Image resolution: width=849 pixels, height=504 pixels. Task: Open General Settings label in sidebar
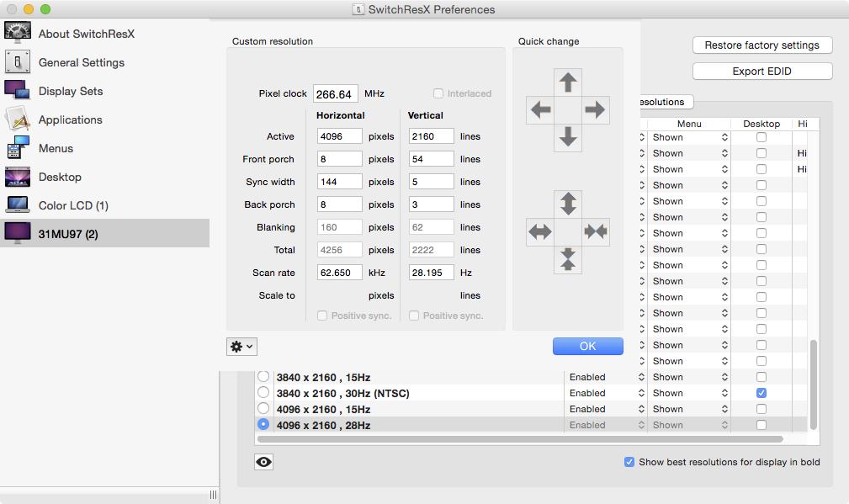point(82,62)
